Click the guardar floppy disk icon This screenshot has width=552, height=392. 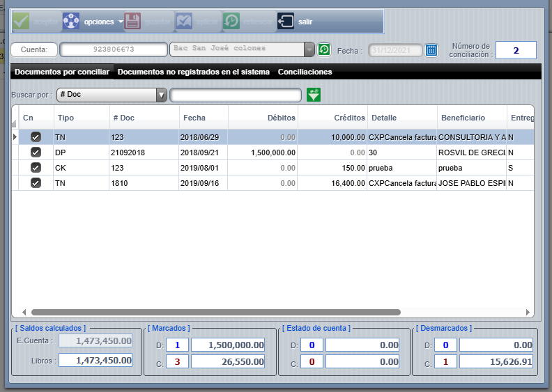(132, 22)
